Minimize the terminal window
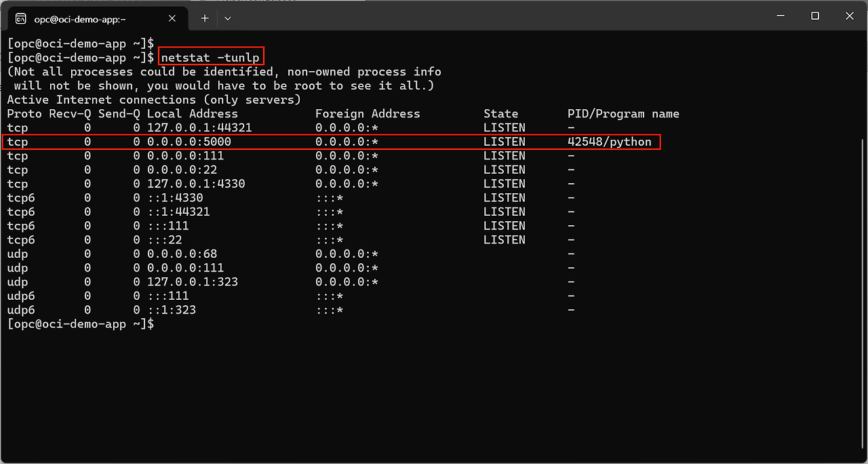868x464 pixels. (779, 16)
